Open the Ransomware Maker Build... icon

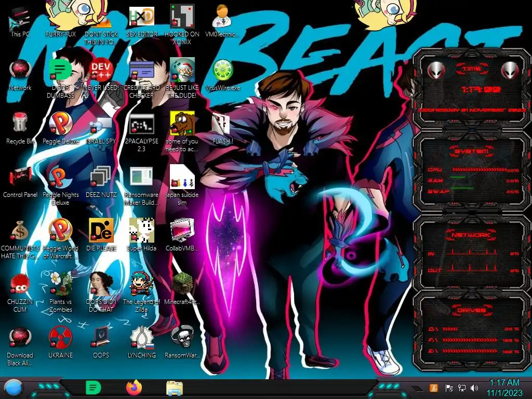pos(141,186)
